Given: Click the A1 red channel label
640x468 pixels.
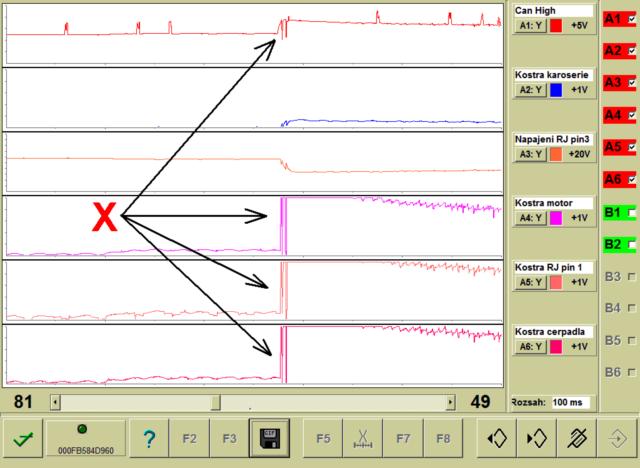Looking at the screenshot, I should point(613,19).
